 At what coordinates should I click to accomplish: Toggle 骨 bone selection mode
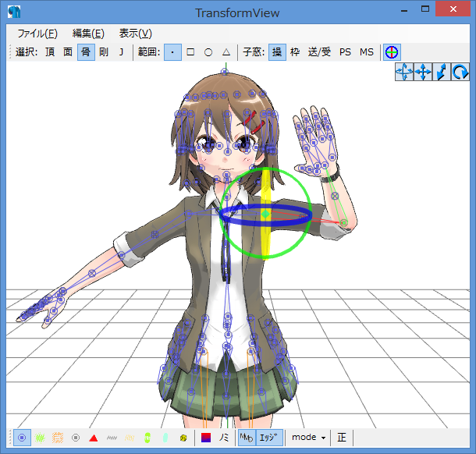click(86, 53)
